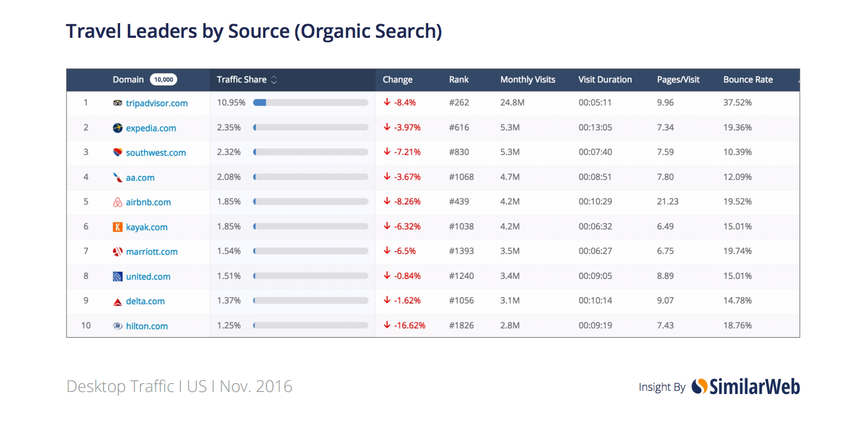Sort by the Bounce Rate column header
Viewport: 868px width, 427px height.
click(748, 79)
